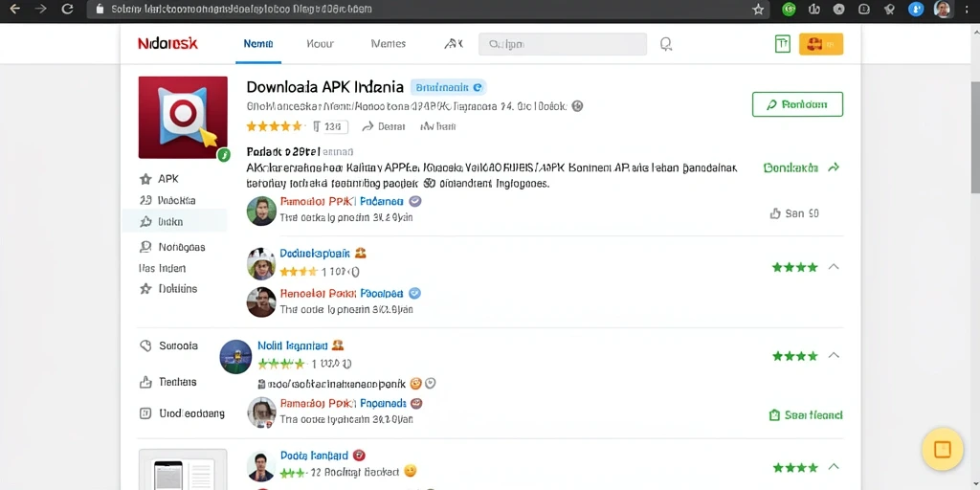The image size is (980, 490).
Task: Switch to the Kiour tab
Action: coord(320,44)
